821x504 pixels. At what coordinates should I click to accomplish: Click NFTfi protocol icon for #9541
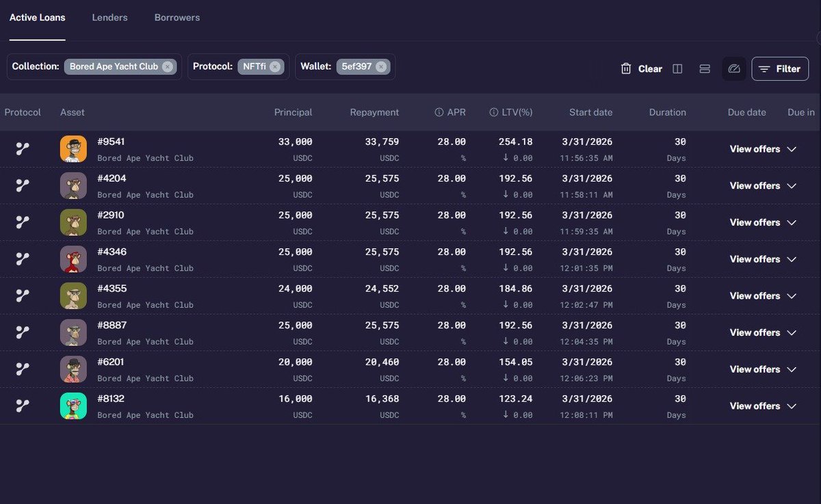tap(23, 149)
